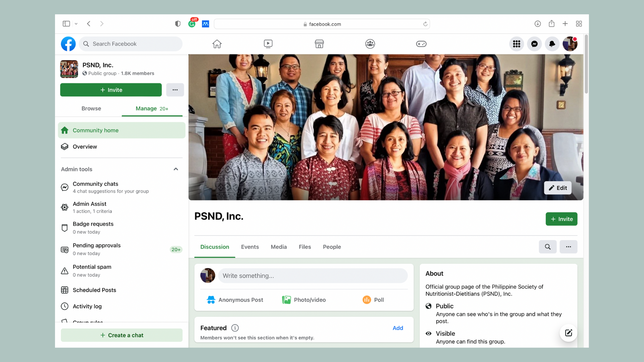Click the Add link in Featured

coord(397,328)
